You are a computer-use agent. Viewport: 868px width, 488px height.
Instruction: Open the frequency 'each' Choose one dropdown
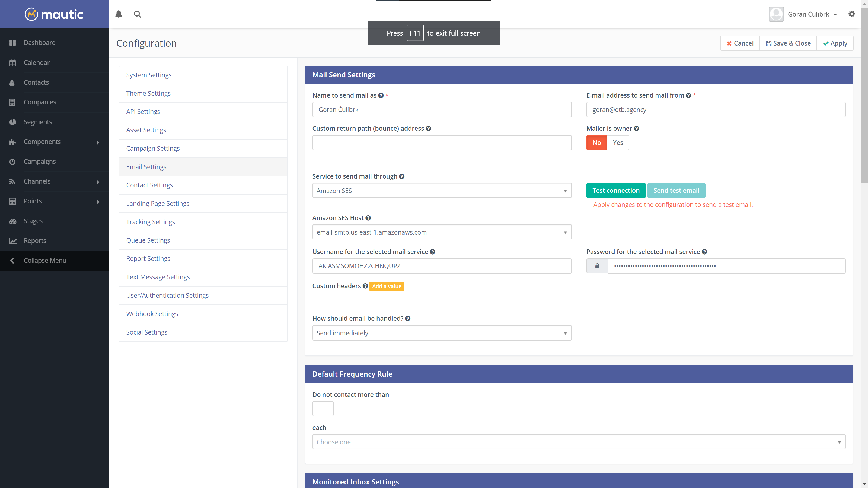pyautogui.click(x=579, y=442)
